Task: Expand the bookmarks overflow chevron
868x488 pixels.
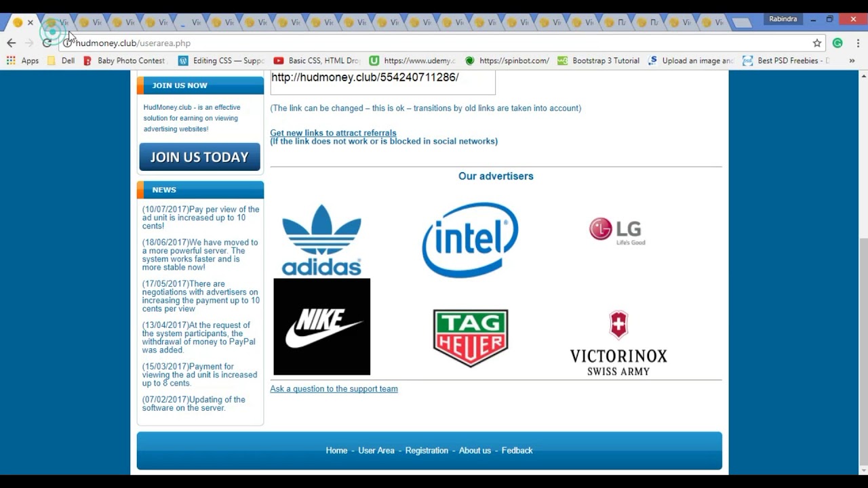Action: click(852, 60)
